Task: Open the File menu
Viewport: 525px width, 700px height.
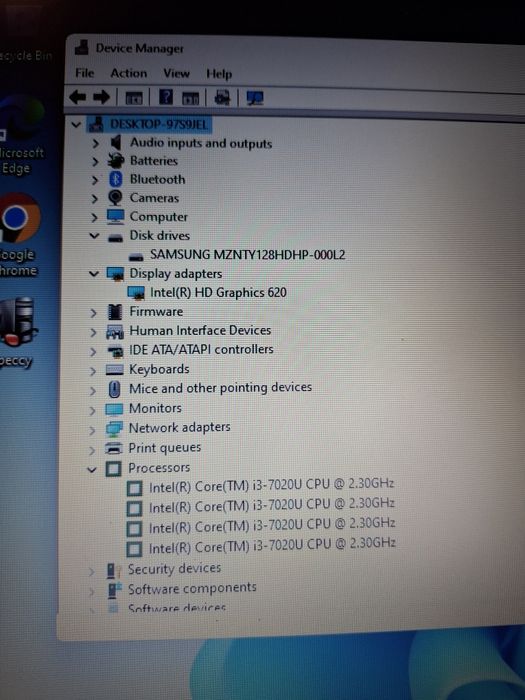Action: [85, 73]
